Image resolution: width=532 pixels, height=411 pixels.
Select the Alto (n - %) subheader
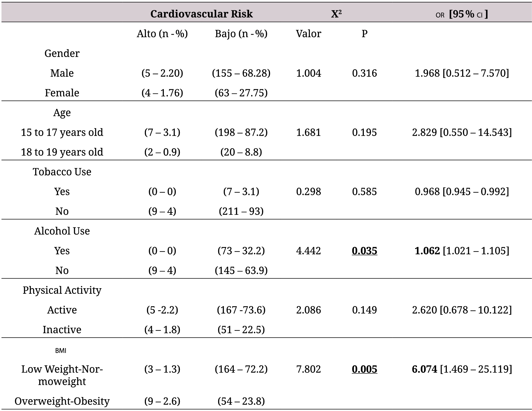[x=162, y=34]
